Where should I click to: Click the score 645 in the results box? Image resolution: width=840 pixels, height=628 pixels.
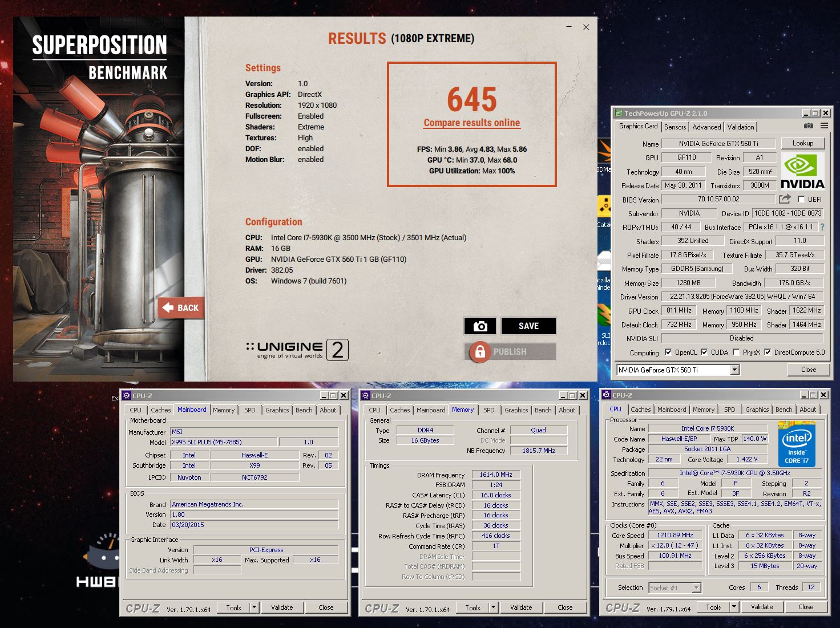coord(472,99)
